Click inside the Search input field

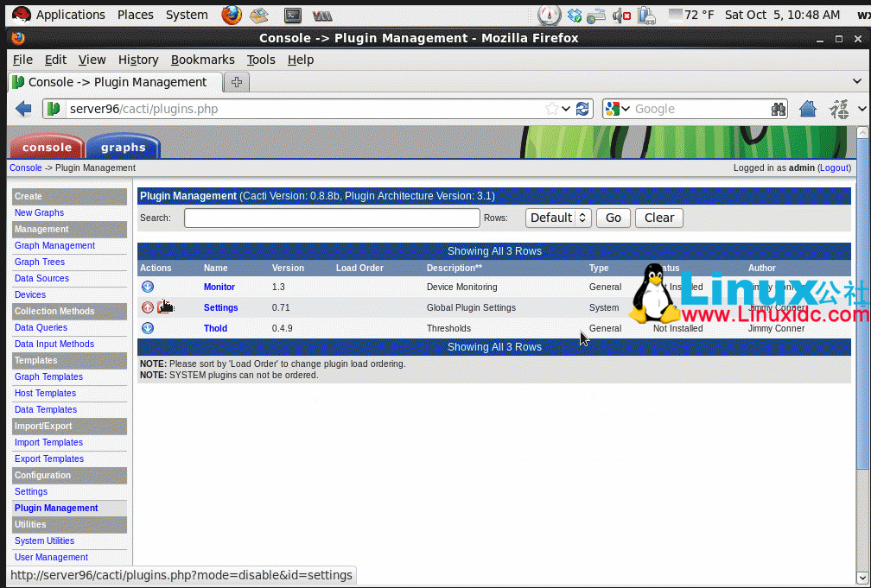coord(331,218)
